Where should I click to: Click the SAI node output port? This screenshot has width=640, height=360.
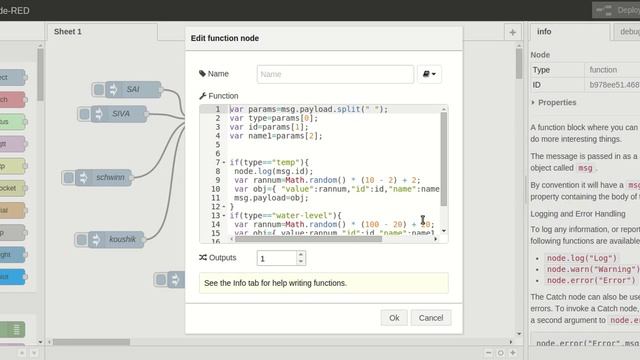[x=161, y=89]
